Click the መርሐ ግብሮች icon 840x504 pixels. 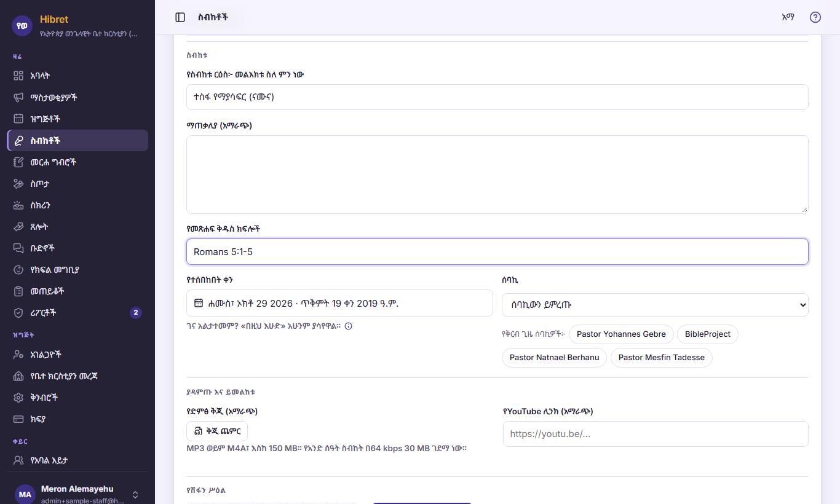click(x=18, y=162)
